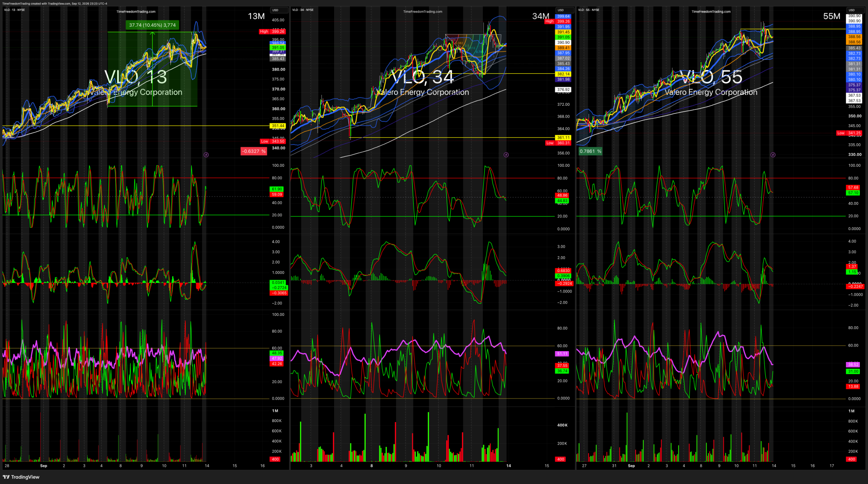Open USD currency selector on 34M chart
Image resolution: width=868 pixels, height=484 pixels.
561,10
